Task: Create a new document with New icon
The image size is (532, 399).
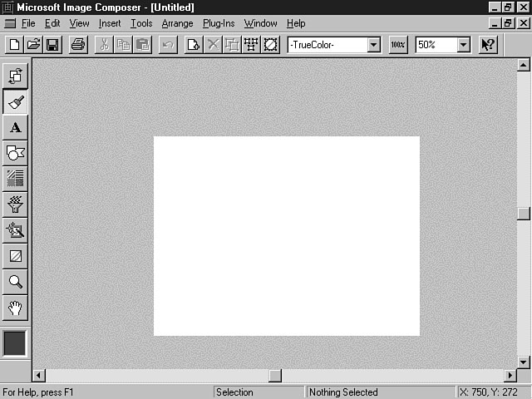Action: pos(14,45)
